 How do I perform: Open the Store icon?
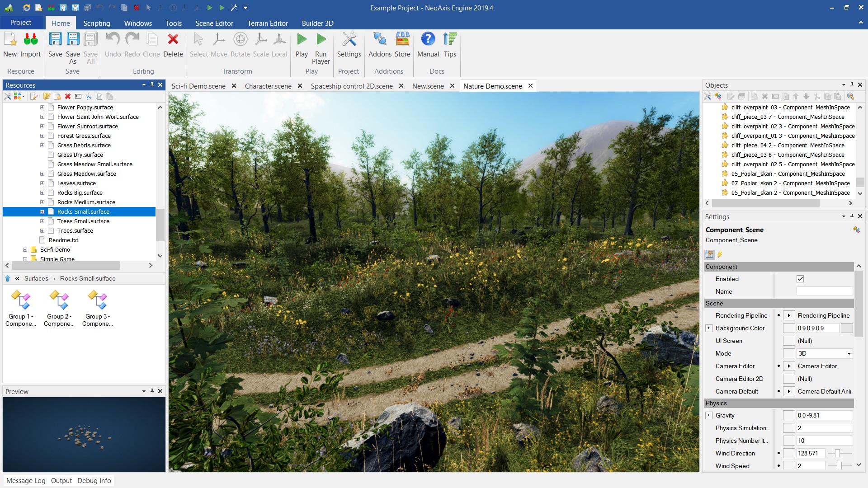click(402, 40)
